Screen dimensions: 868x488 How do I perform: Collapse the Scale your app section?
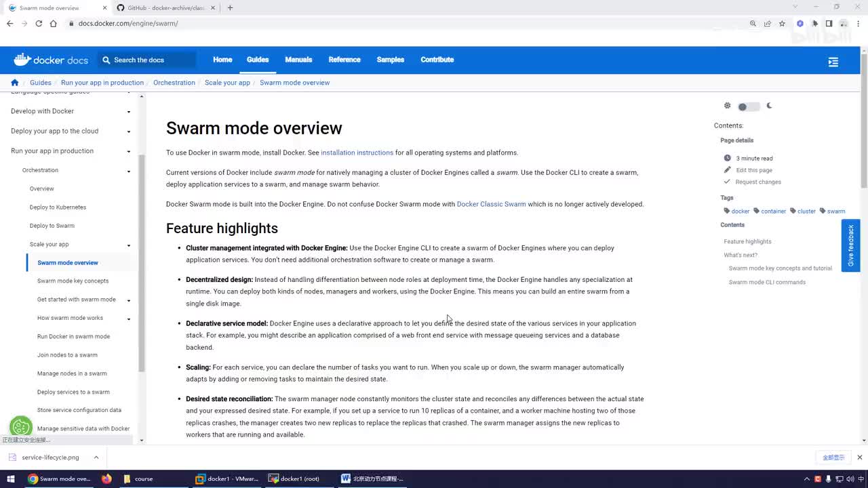tap(129, 245)
